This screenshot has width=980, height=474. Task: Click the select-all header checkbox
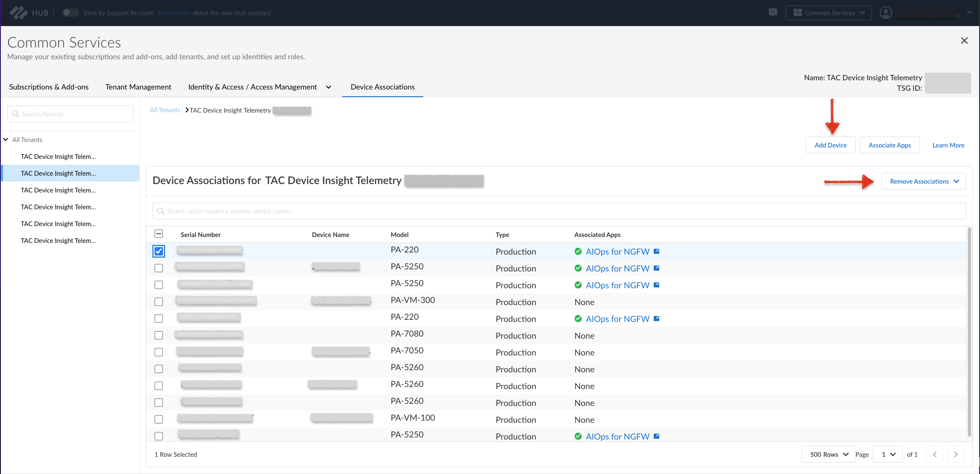tap(159, 234)
